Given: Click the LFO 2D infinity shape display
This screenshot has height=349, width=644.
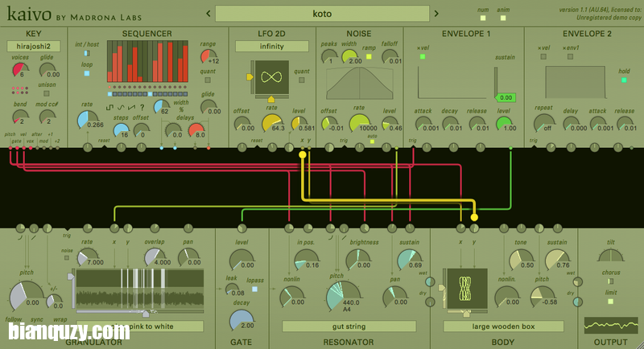Looking at the screenshot, I should 271,77.
